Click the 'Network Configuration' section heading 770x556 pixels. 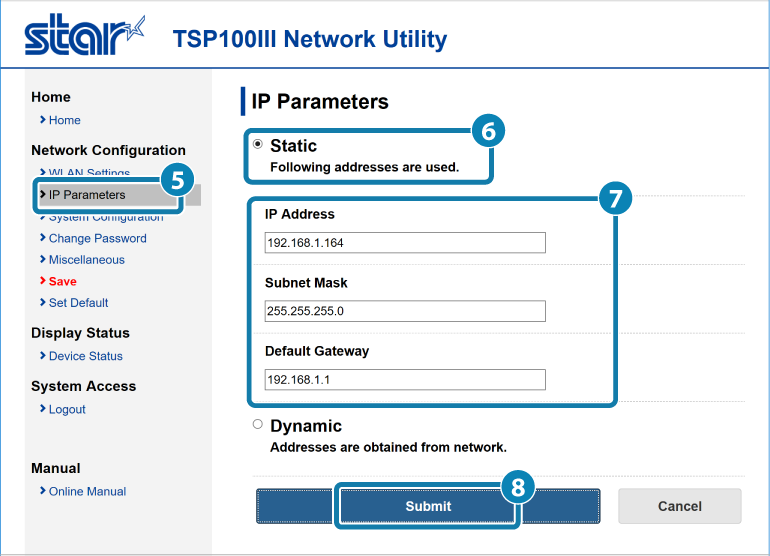click(109, 150)
